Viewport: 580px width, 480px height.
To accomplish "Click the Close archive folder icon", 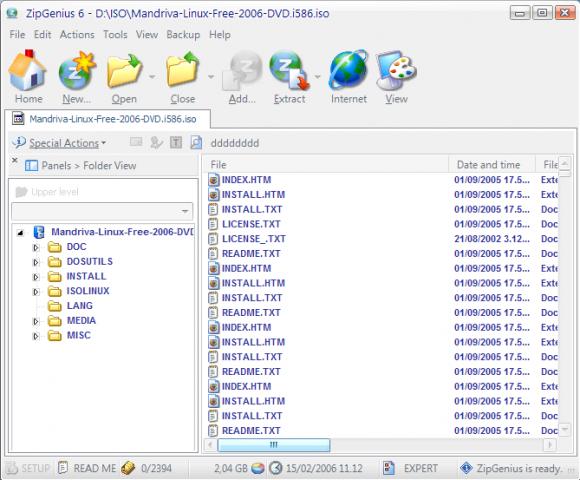I will (183, 70).
